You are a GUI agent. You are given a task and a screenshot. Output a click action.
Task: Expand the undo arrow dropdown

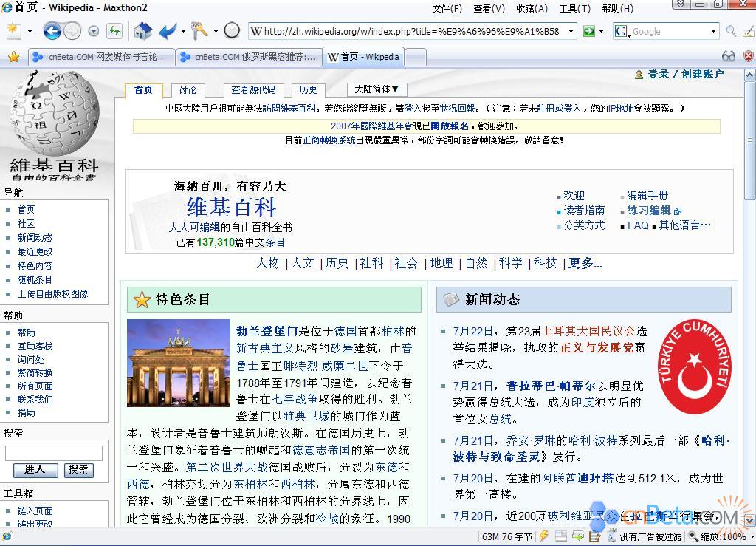183,32
